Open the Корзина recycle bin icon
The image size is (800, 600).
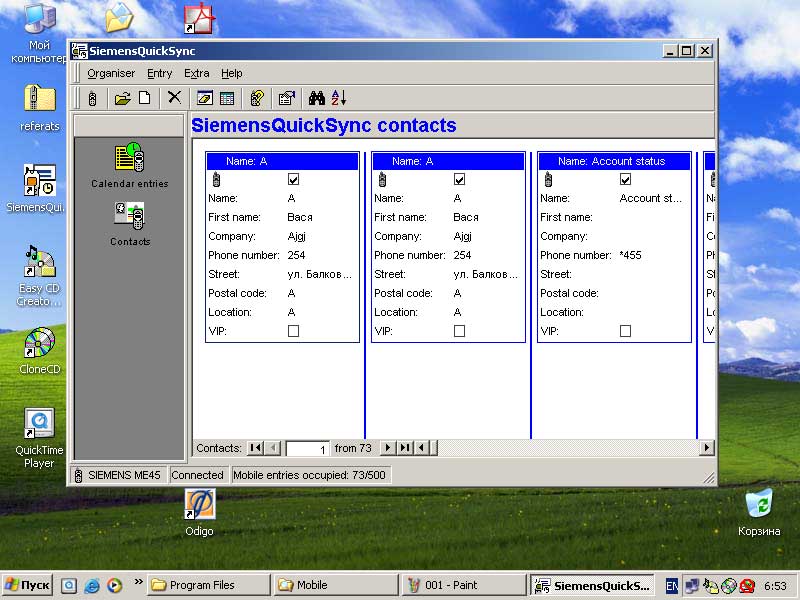tap(759, 512)
